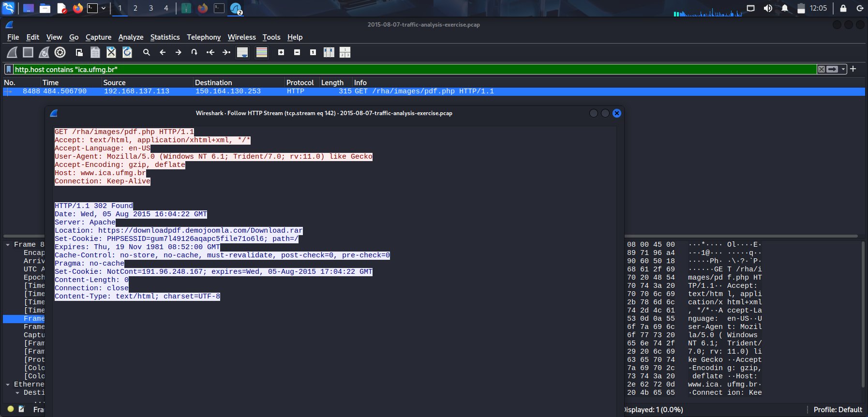Open the volume control in tray
Image resolution: width=868 pixels, height=417 pixels.
coord(768,8)
